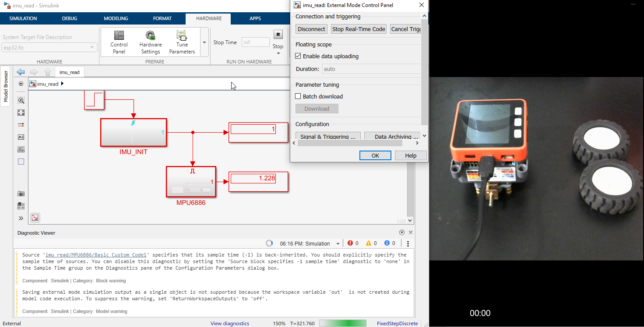
Task: Toggle Batch download checkbox
Action: pos(298,96)
